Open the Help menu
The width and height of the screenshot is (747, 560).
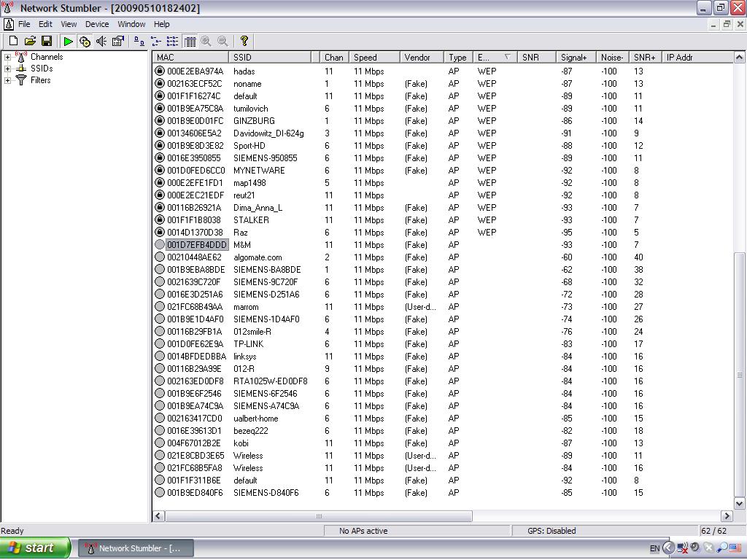pos(161,24)
